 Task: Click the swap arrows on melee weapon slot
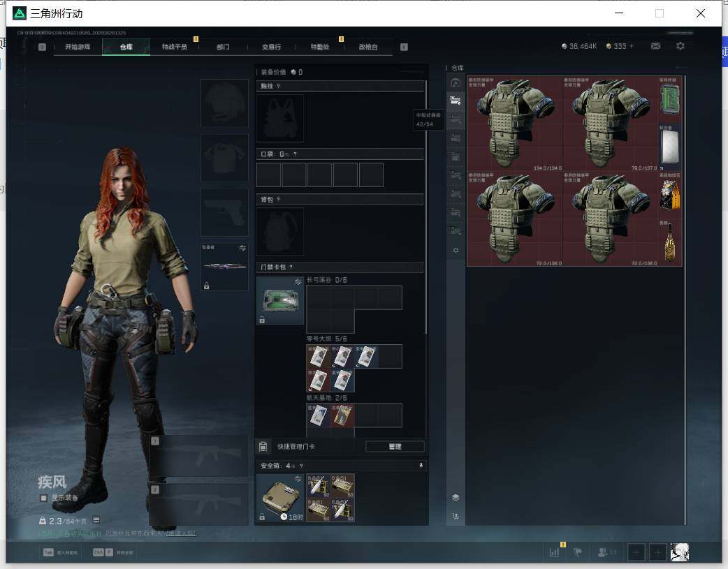click(242, 248)
